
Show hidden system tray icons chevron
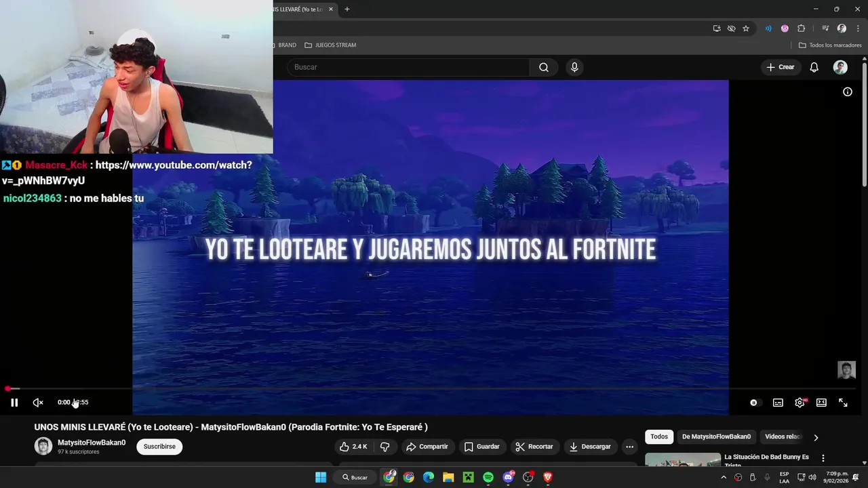724,478
